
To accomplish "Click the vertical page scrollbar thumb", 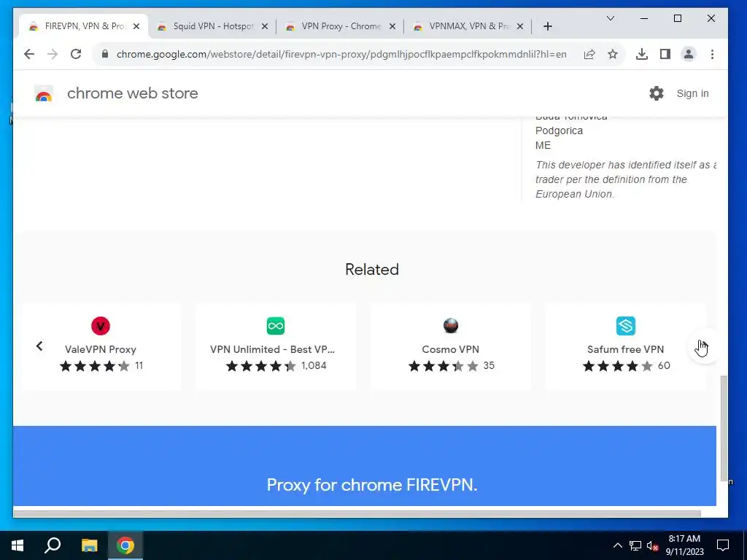I will point(724,427).
